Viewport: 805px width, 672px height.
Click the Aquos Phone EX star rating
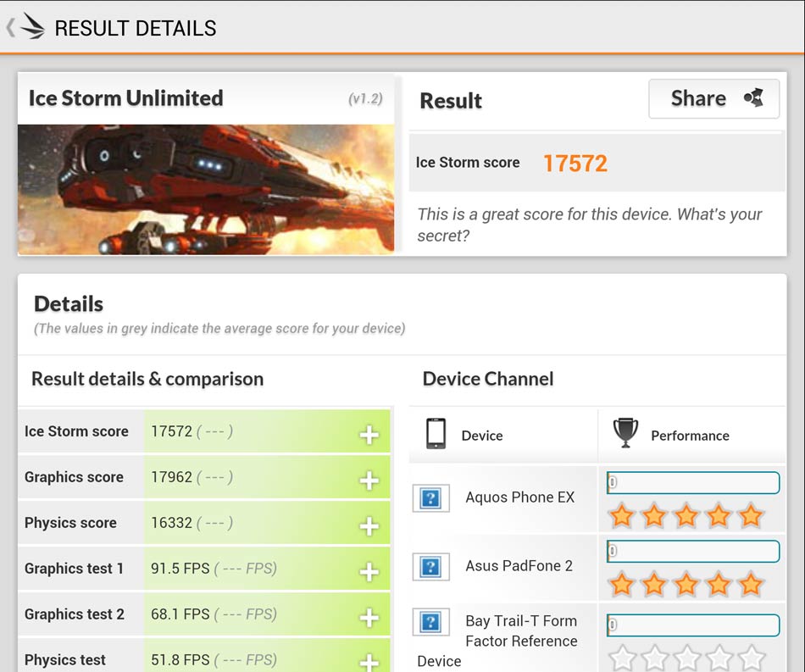coord(686,515)
